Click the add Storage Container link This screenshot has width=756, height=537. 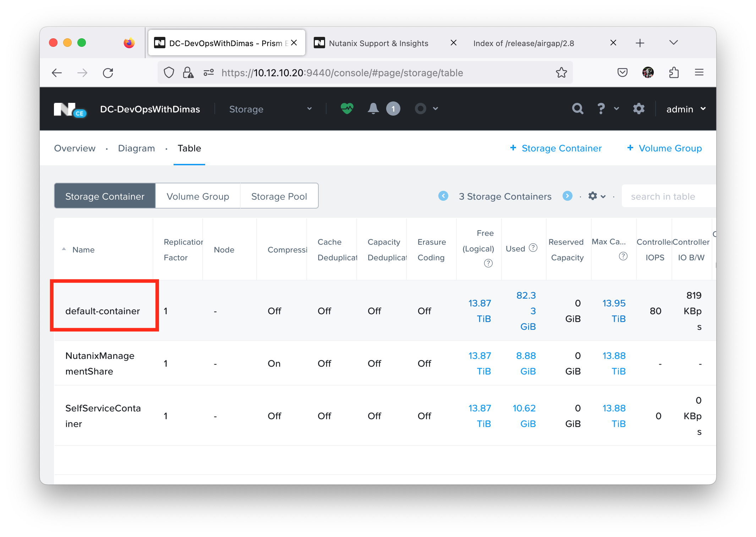click(555, 148)
